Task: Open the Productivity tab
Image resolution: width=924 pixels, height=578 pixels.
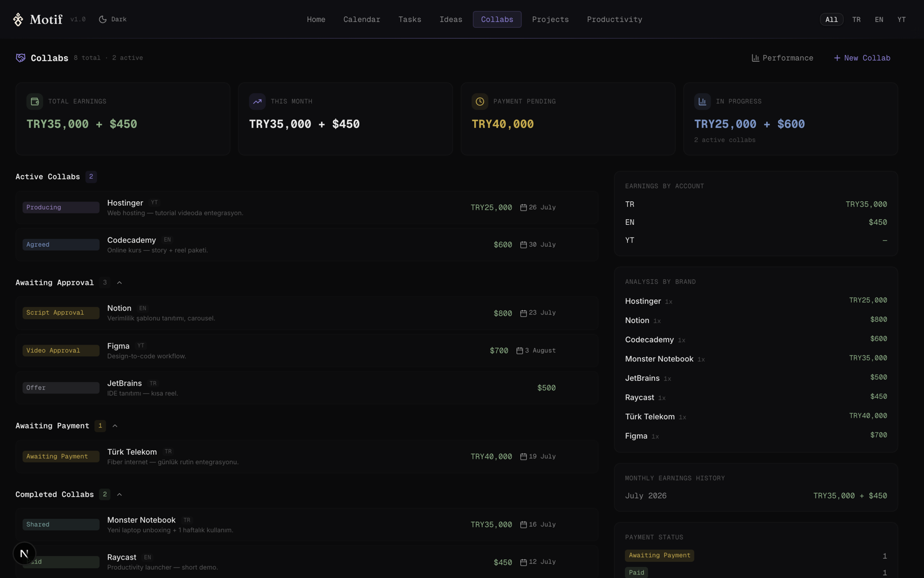Action: click(x=614, y=20)
